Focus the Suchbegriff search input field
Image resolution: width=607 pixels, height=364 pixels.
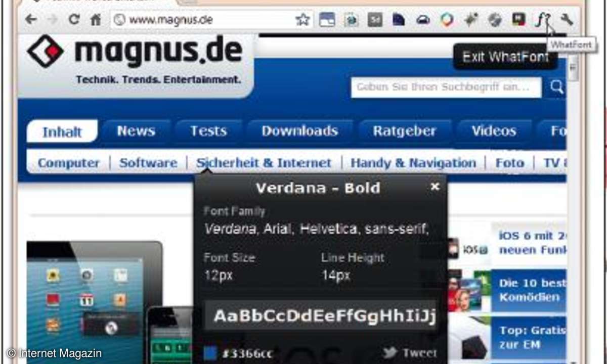pyautogui.click(x=446, y=87)
